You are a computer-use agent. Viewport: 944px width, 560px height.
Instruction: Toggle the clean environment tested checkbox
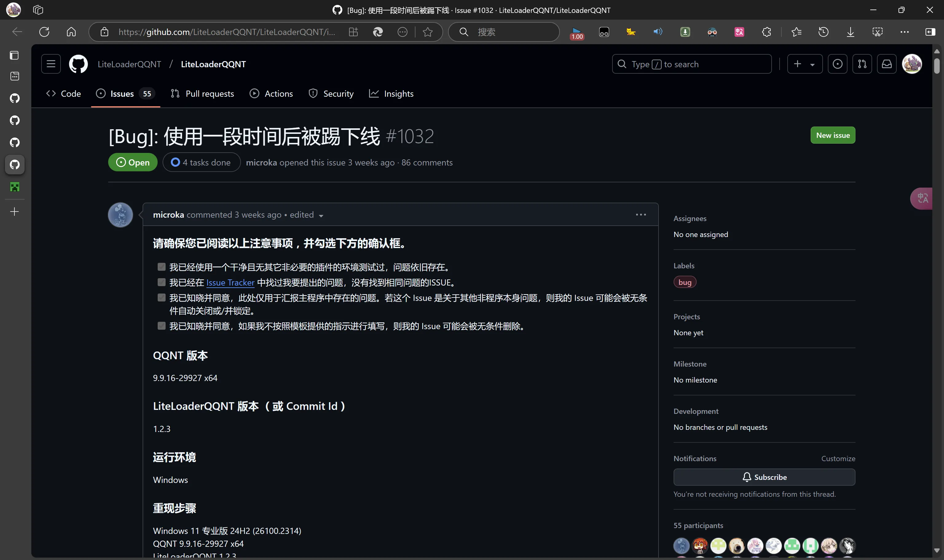coord(162,267)
